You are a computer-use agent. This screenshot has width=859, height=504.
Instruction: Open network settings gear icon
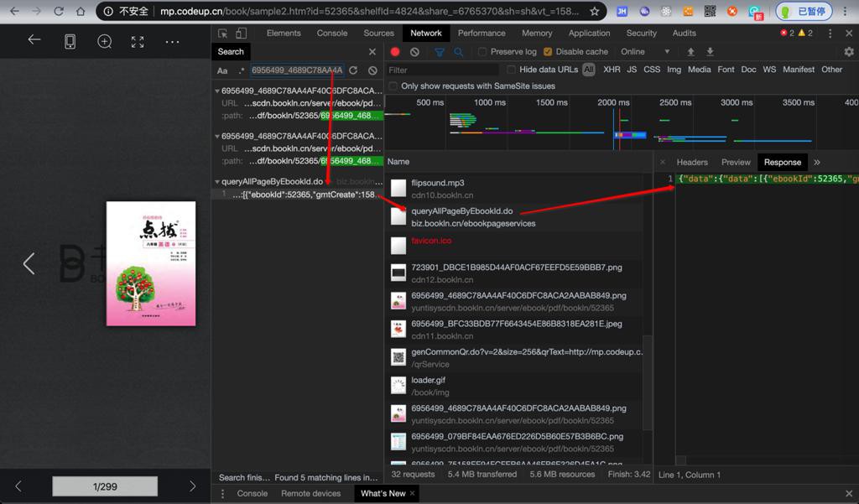[x=849, y=51]
